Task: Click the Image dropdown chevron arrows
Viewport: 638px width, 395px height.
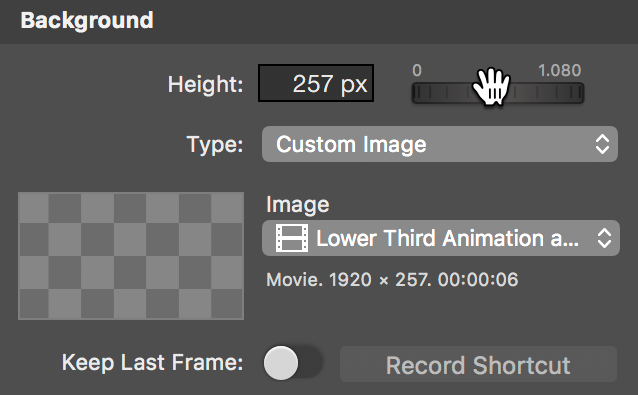Action: click(x=604, y=238)
